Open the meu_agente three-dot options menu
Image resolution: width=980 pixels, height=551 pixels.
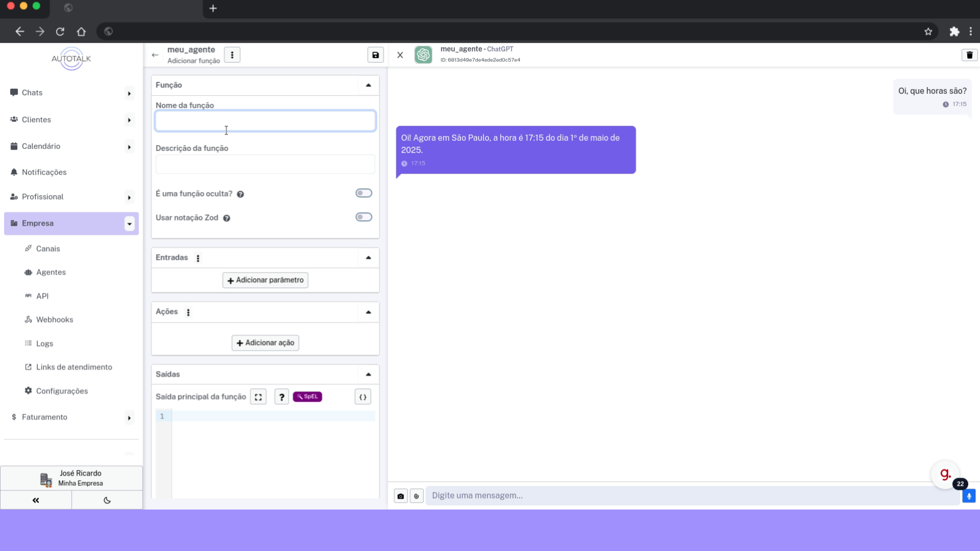pos(232,55)
